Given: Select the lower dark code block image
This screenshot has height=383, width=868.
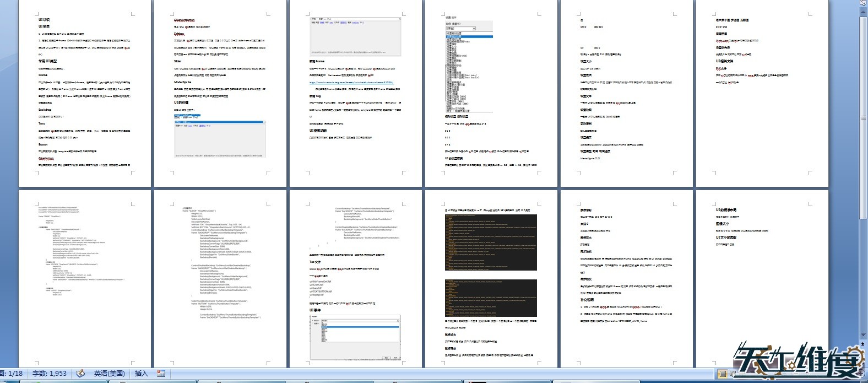Looking at the screenshot, I should coord(491,298).
